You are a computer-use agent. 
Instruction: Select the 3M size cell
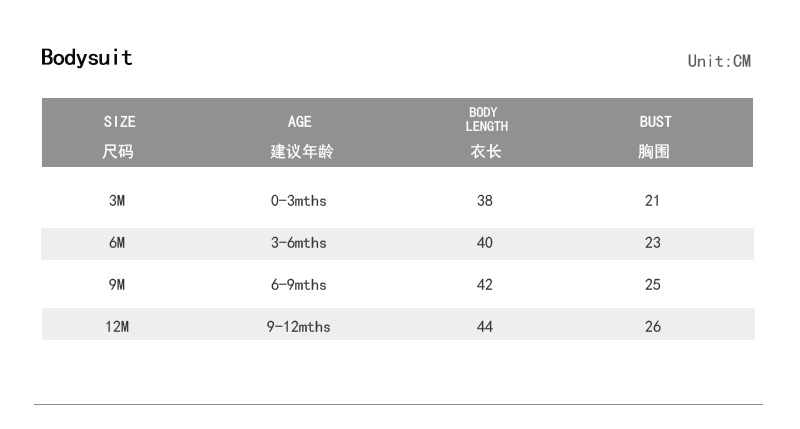tap(117, 201)
